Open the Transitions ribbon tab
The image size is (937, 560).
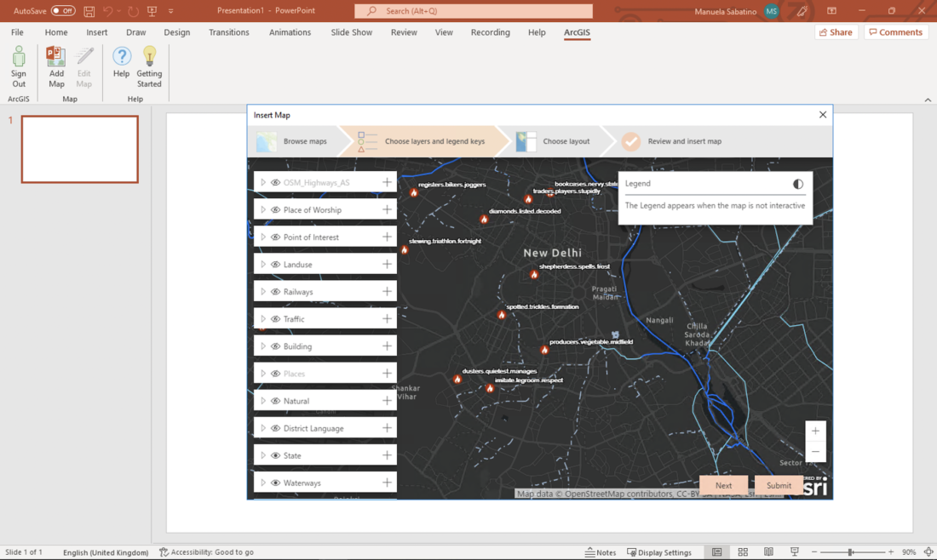pos(229,32)
